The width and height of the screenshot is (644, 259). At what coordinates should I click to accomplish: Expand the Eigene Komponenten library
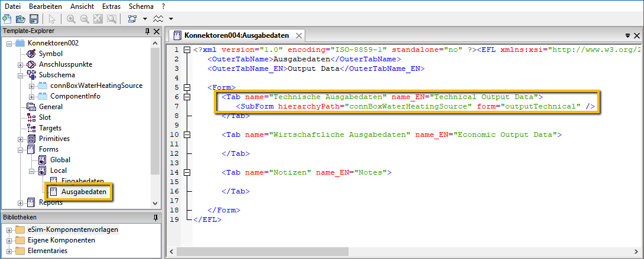(x=9, y=240)
